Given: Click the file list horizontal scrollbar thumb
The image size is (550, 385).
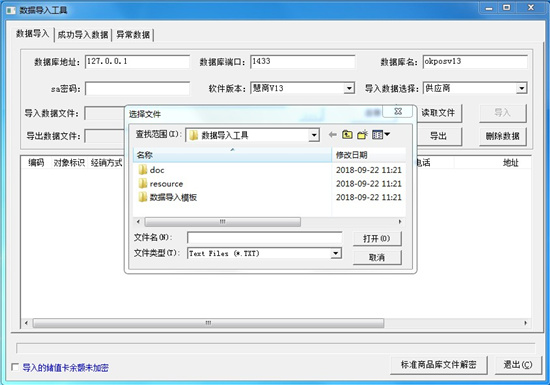Looking at the screenshot, I should coord(222,222).
